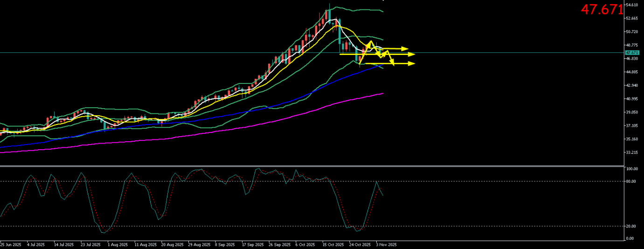Click the 33.215 price axis label
This screenshot has height=249, width=644.
tap(632, 152)
